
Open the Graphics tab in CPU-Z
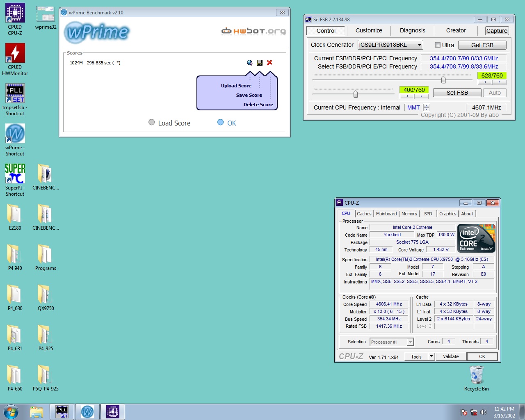447,214
